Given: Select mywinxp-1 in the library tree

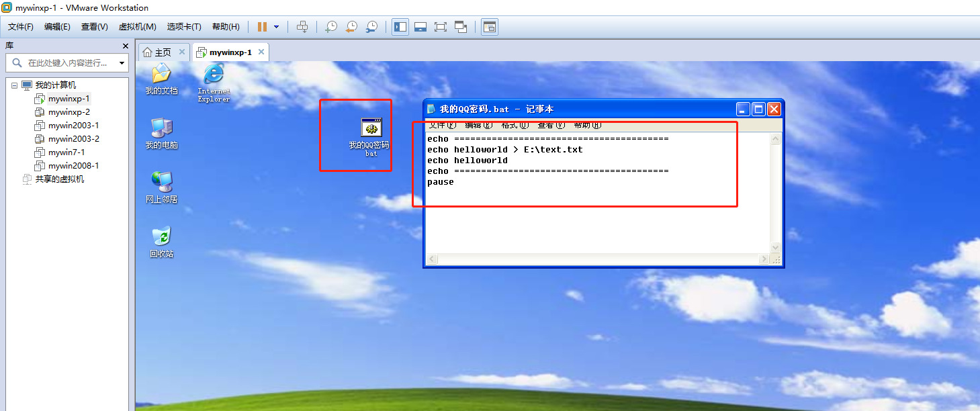Looking at the screenshot, I should point(69,99).
